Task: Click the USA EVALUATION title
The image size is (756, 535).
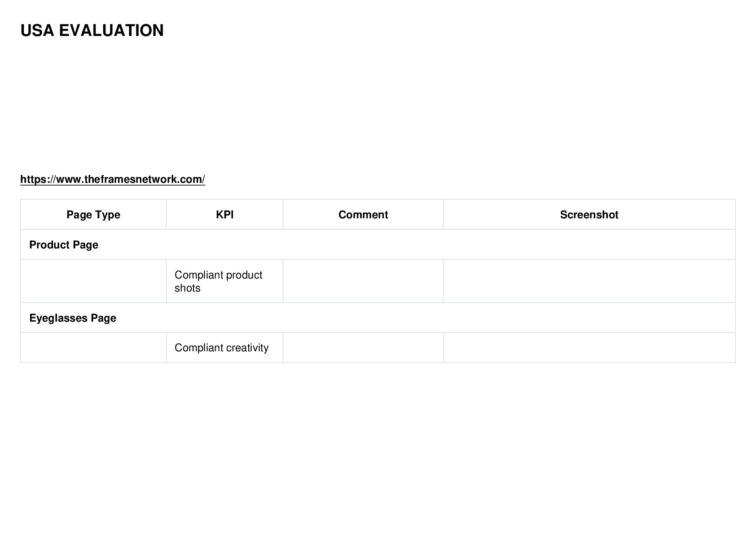Action: [92, 31]
